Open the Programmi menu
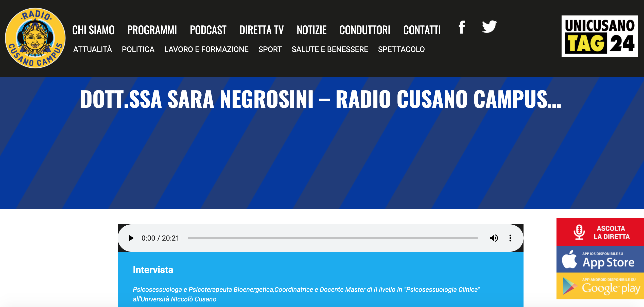This screenshot has width=644, height=307. (152, 30)
